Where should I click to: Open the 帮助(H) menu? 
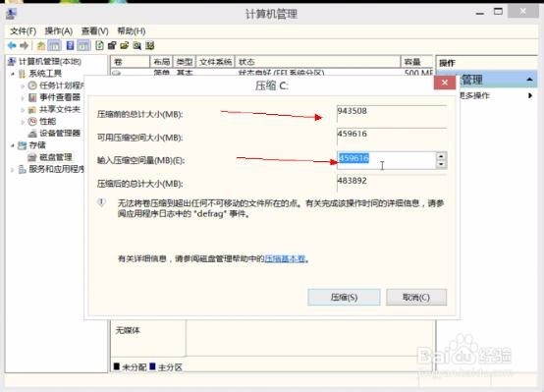tap(132, 31)
